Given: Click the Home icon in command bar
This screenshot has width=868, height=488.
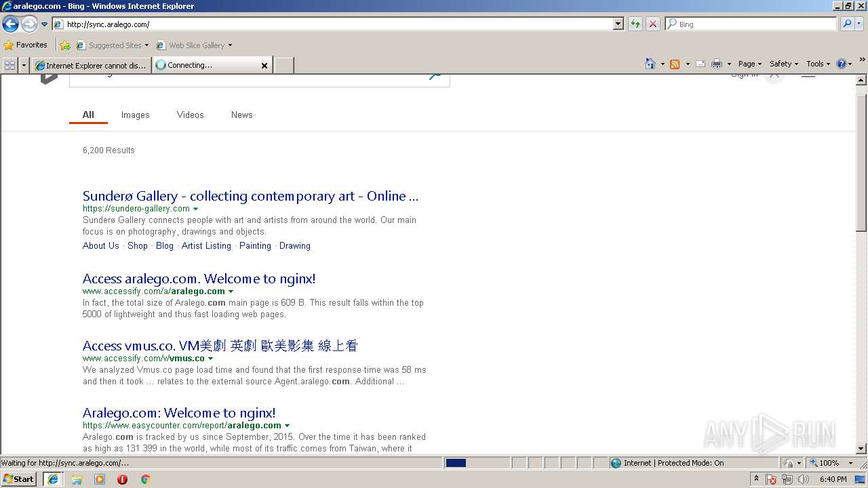Looking at the screenshot, I should click(650, 64).
